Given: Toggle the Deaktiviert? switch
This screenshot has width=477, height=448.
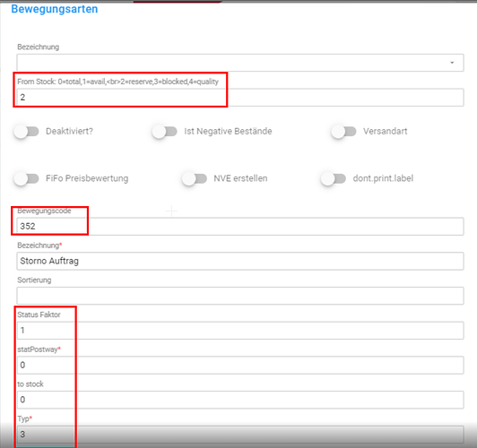Looking at the screenshot, I should (x=27, y=132).
